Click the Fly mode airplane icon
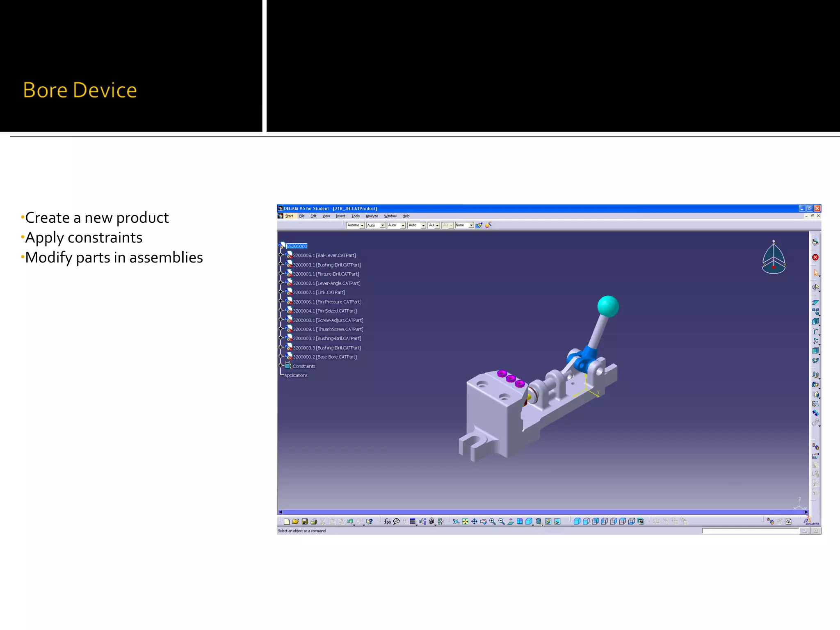 [x=456, y=522]
